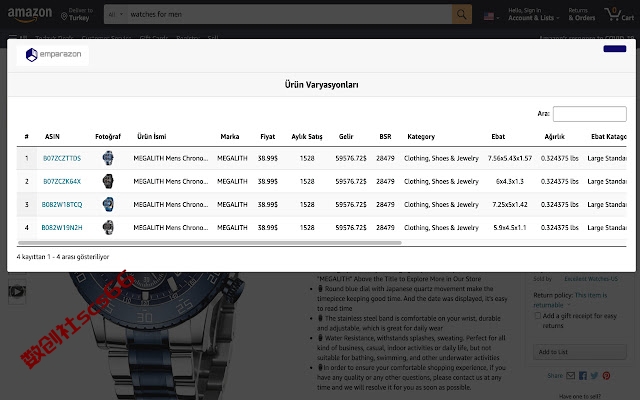Open the Add to List dropdown
Viewport: 640px width, 400px height.
click(x=580, y=352)
